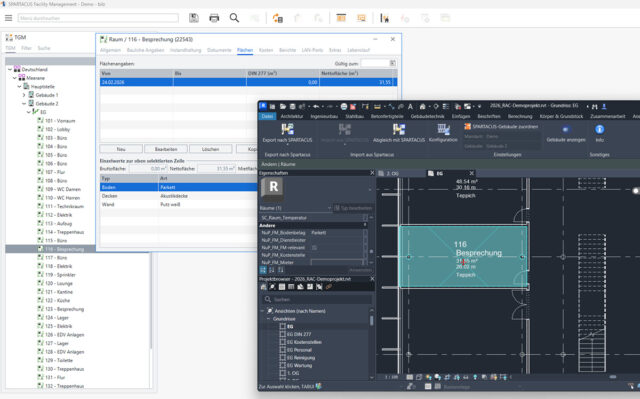This screenshot has height=399, width=640.
Task: Click the EG Personal view checkbox icon
Action: pos(282,350)
